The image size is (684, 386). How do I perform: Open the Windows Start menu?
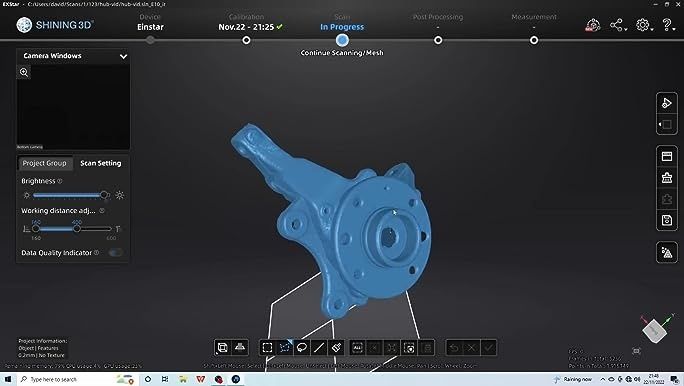click(x=7, y=379)
